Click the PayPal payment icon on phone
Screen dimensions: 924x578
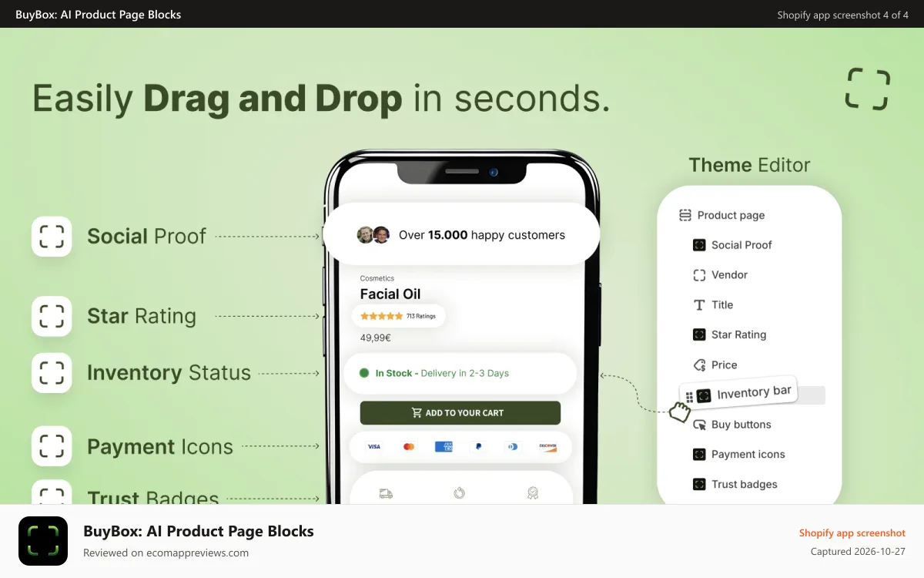[x=478, y=446]
